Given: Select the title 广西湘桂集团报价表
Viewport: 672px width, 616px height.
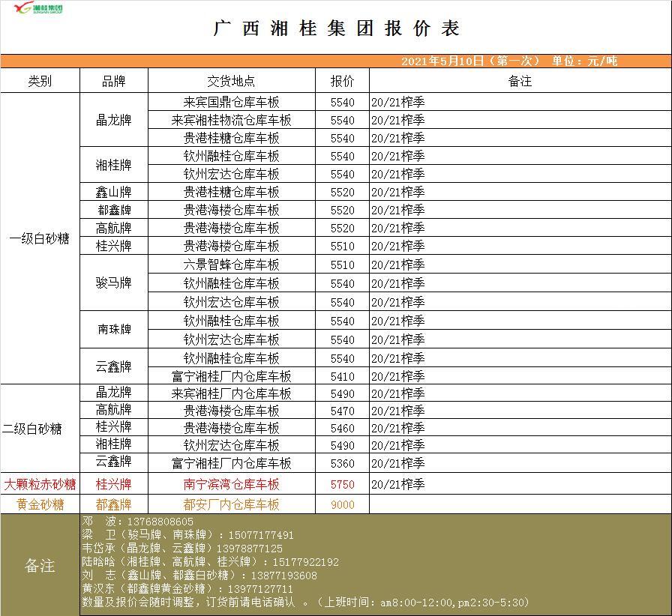Looking at the screenshot, I should point(336,28).
